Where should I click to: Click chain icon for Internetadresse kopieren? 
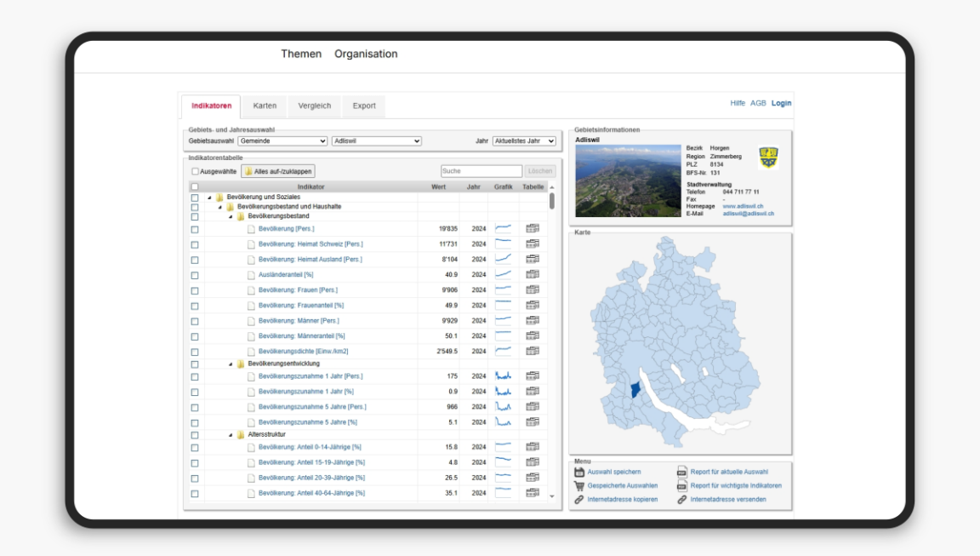pos(579,500)
